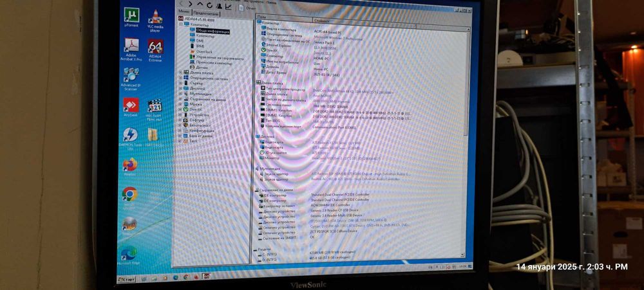Image resolution: width=644 pixels, height=290 pixels.
Task: Select the Датчик sensor tree item
Action: (198, 68)
